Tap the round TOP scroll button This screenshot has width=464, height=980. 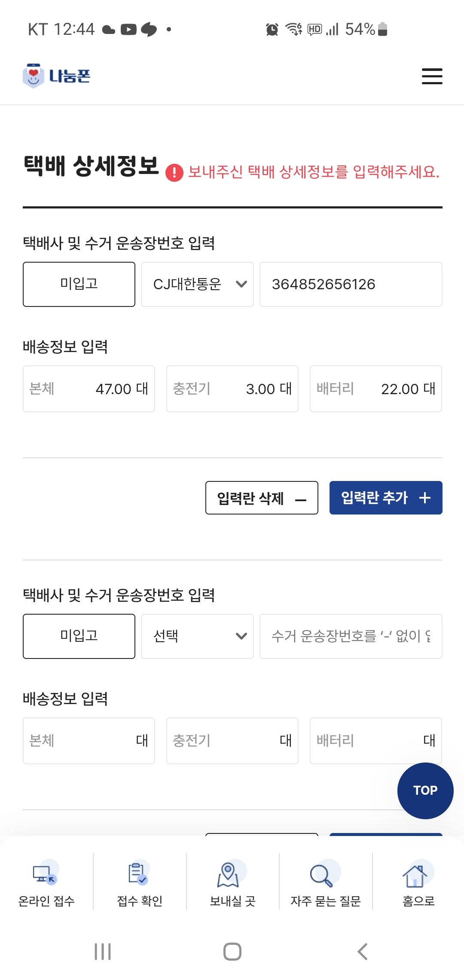425,790
